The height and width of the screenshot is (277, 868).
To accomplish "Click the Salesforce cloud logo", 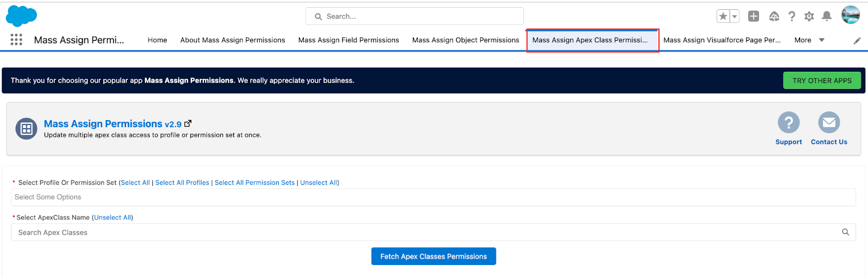I will click(x=21, y=16).
